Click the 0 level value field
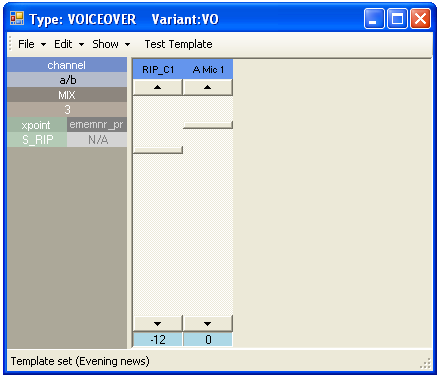The image size is (442, 378). (208, 340)
